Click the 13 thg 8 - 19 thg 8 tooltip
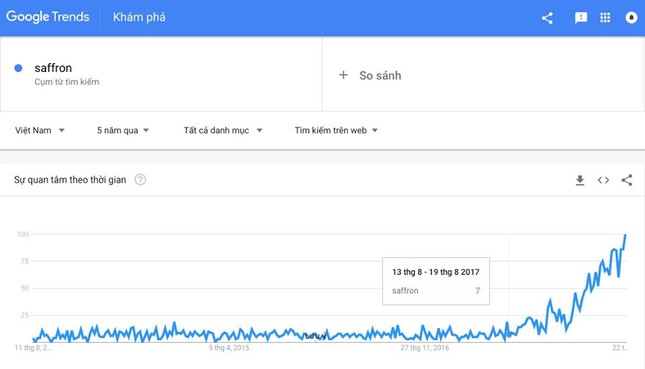 pos(436,281)
